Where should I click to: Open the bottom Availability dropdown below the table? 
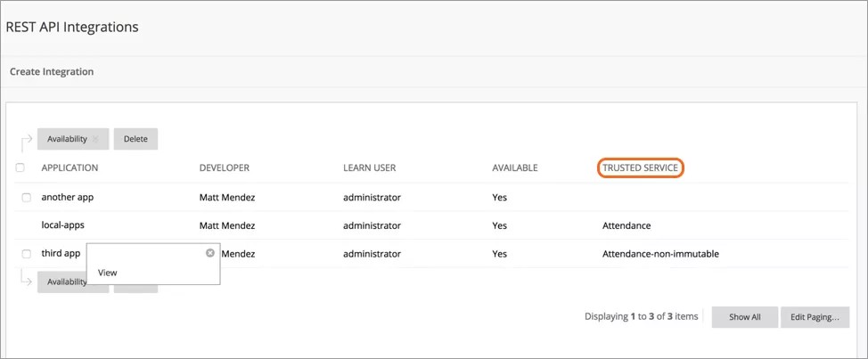[61, 281]
